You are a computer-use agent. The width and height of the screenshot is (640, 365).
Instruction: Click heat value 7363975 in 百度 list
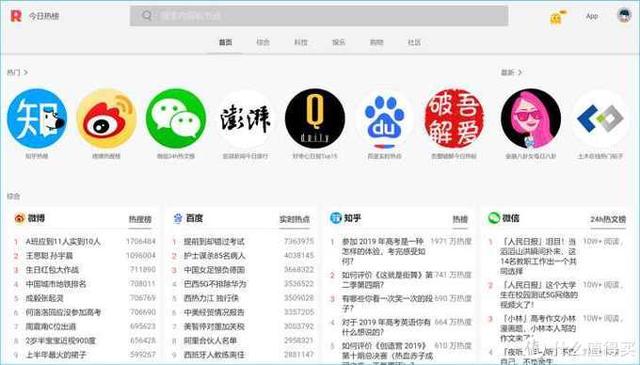[299, 241]
